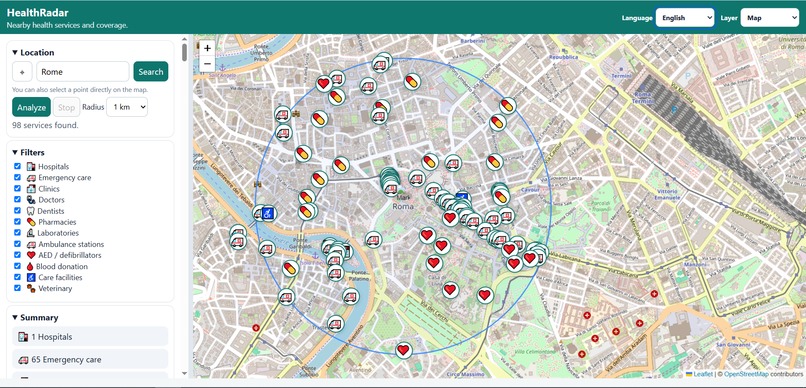Select the 65 Emergency care summary row
This screenshot has height=388, width=806.
click(90, 360)
